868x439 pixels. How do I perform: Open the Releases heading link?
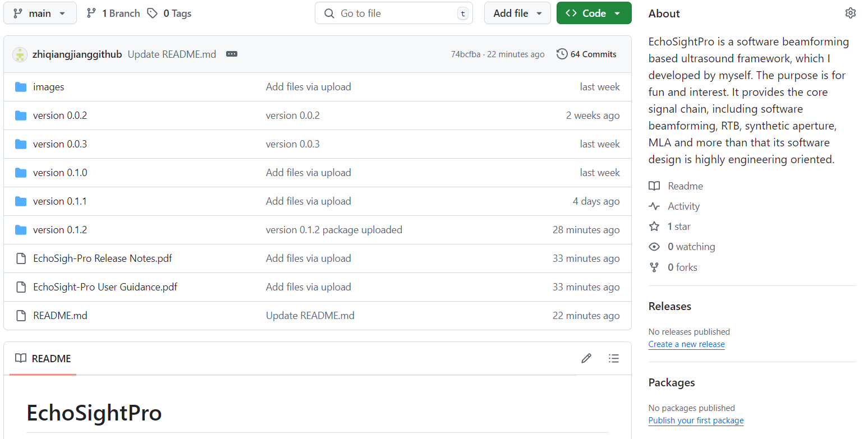(670, 306)
